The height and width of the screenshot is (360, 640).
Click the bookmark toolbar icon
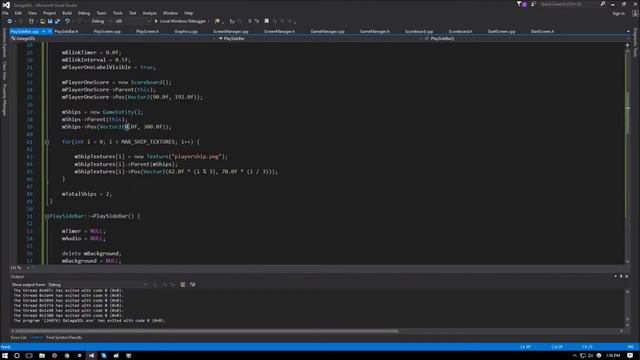[x=267, y=21]
